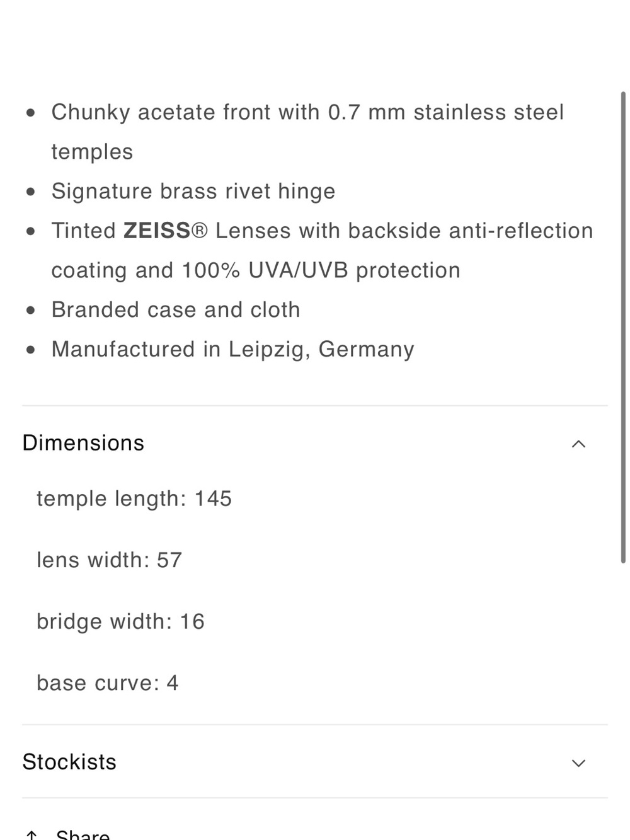Click the Signature brass rivet hinge bullet
The width and height of the screenshot is (630, 840).
click(x=193, y=191)
